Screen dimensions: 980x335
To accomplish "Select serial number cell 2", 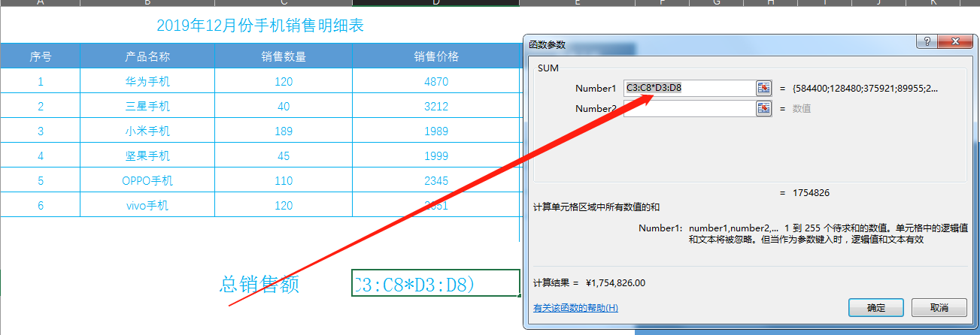I will 41,106.
